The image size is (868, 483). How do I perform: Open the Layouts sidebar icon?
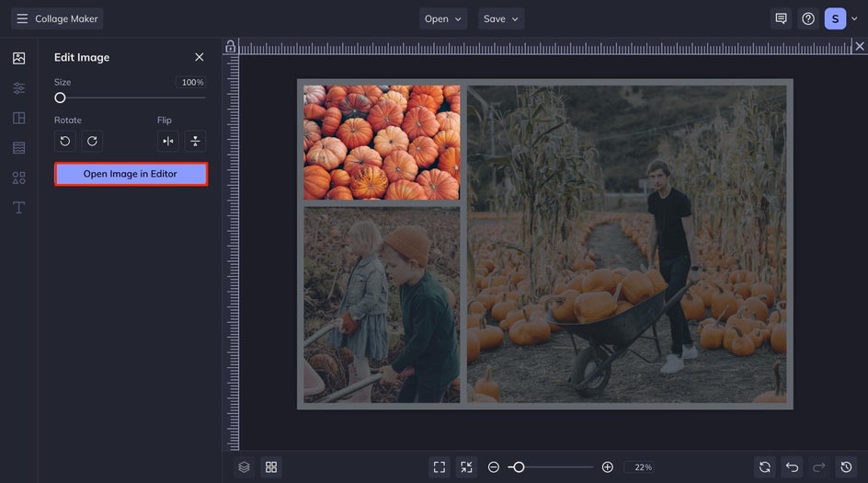18,118
